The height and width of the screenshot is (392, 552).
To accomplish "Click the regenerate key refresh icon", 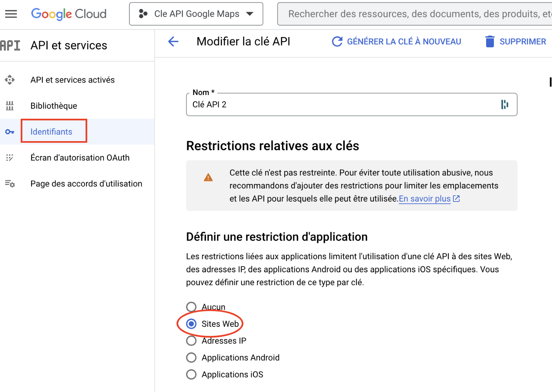I will point(337,42).
